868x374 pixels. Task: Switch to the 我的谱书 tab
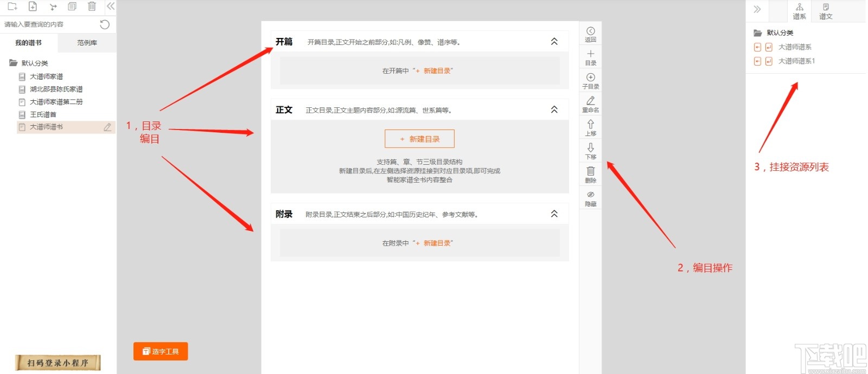28,43
